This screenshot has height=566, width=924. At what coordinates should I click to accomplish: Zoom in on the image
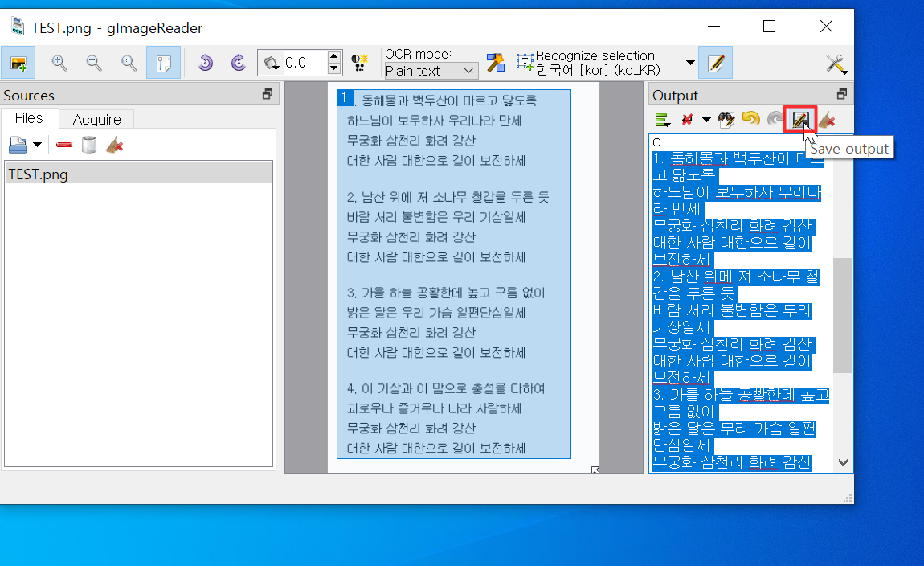coord(59,63)
